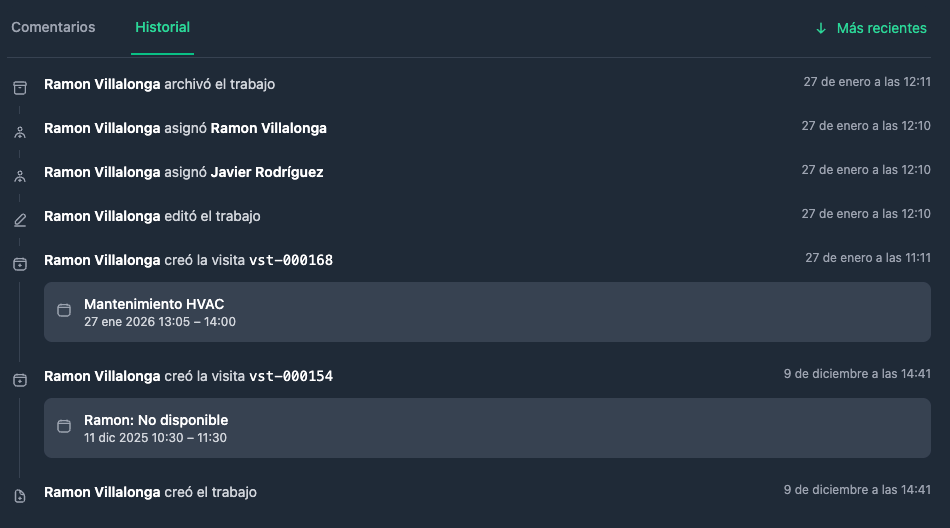The image size is (950, 528).
Task: Click the Más recientes sort button label
Action: 882,29
